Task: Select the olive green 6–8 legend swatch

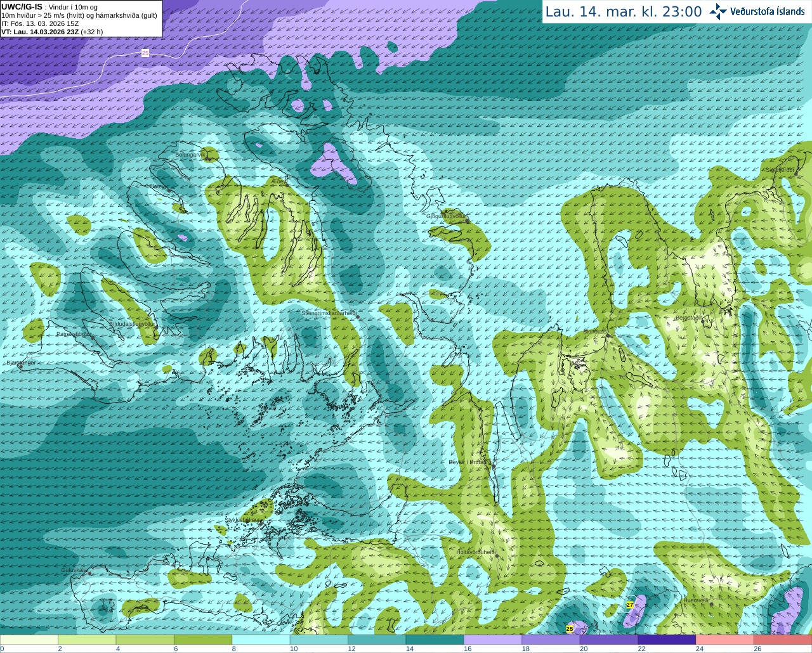Action: click(203, 640)
